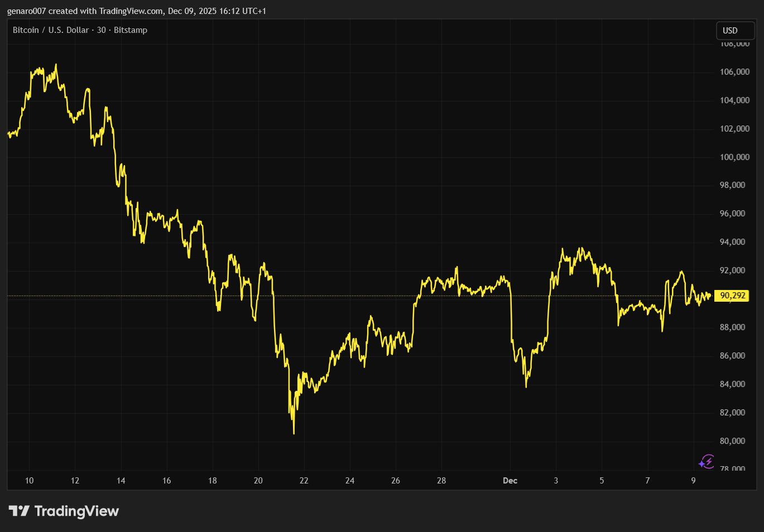
Task: Click the genaro007 attribution header text
Action: click(136, 11)
